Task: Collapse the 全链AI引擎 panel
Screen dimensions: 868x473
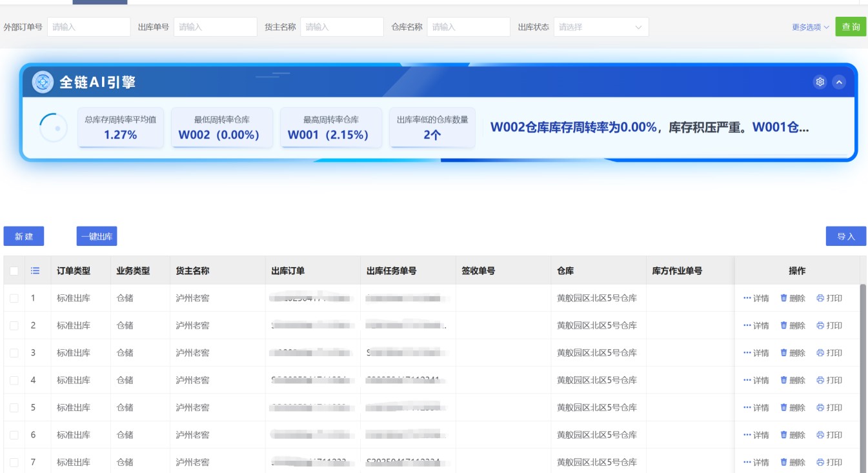Action: point(838,82)
